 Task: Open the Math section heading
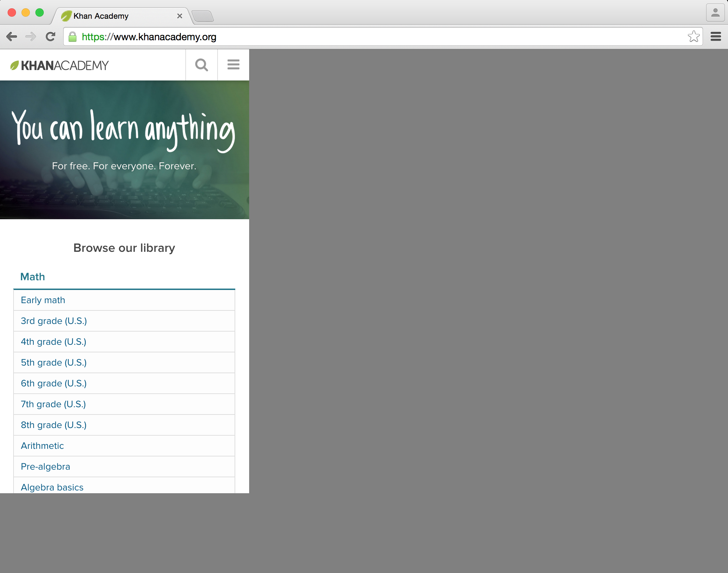coord(33,277)
